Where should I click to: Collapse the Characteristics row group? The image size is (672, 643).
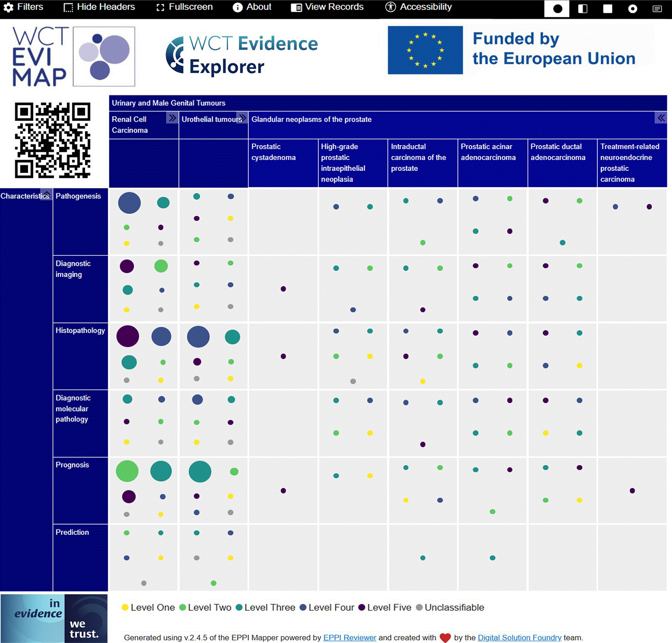(x=46, y=194)
